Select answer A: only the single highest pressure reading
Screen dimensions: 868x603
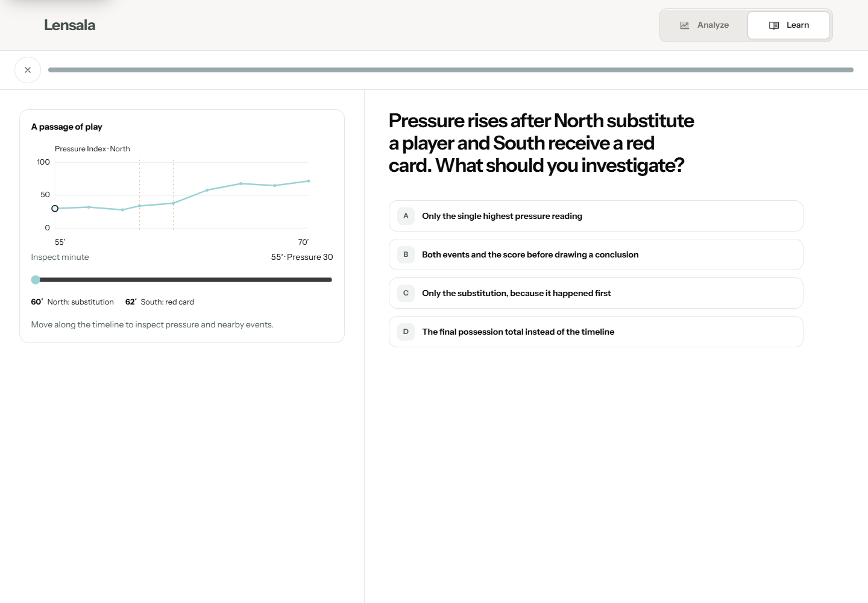coord(596,216)
